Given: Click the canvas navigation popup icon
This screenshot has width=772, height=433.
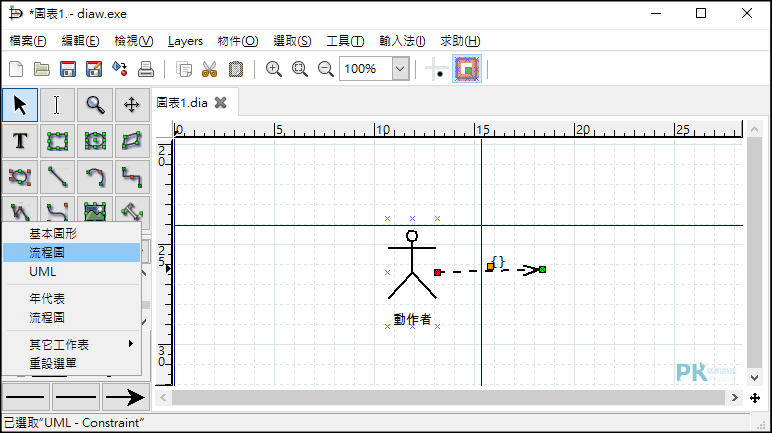Looking at the screenshot, I should 755,398.
